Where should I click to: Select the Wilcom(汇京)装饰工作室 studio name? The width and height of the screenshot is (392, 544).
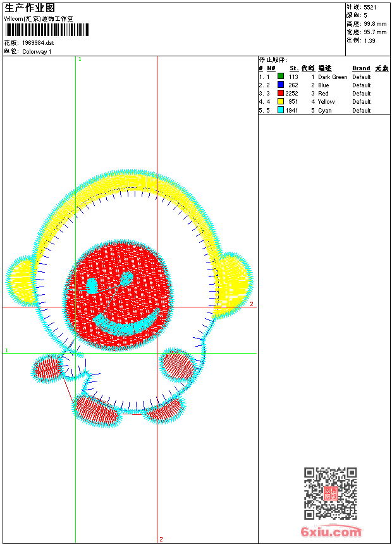click(39, 19)
